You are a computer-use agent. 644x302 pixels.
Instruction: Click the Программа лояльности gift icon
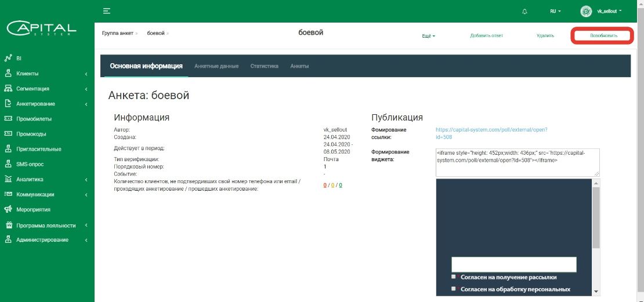(x=8, y=225)
